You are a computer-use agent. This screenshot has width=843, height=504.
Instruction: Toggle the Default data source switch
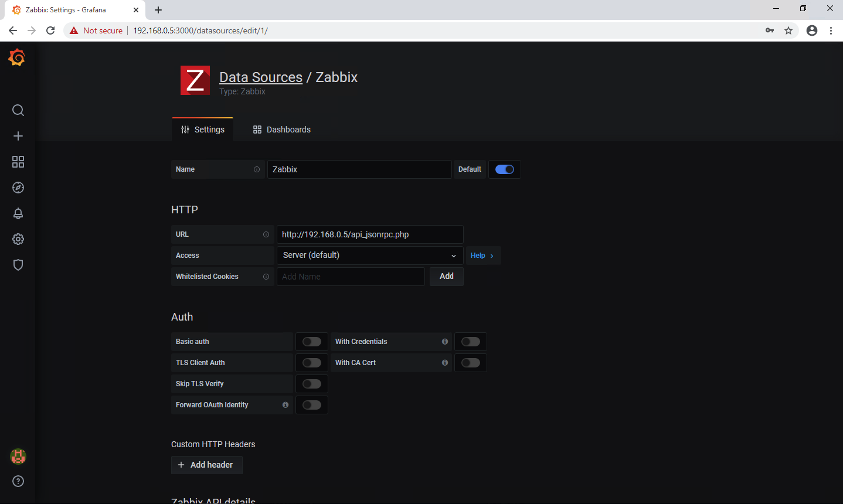[505, 169]
